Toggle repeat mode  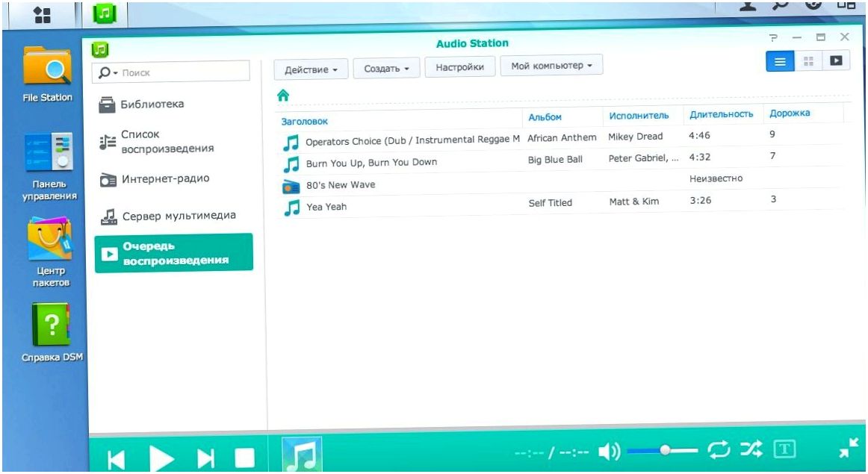(719, 449)
